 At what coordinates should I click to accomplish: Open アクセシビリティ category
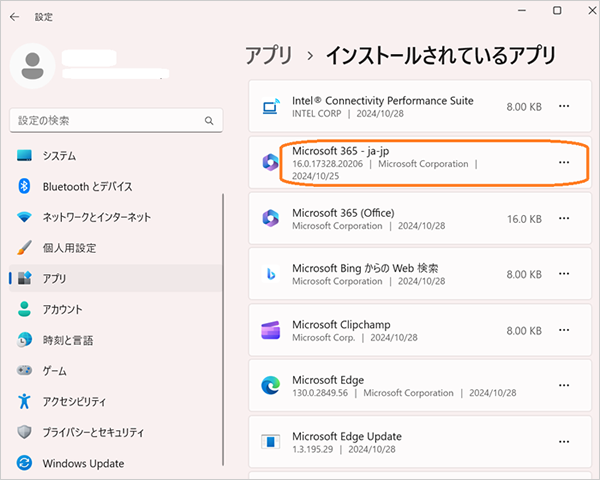coord(115,401)
